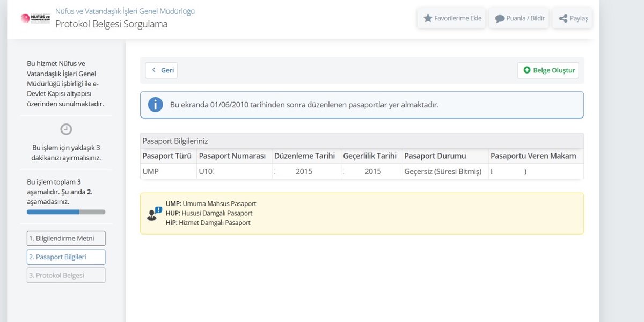
Task: Click the Pasaport Türü column header
Action: (168, 156)
